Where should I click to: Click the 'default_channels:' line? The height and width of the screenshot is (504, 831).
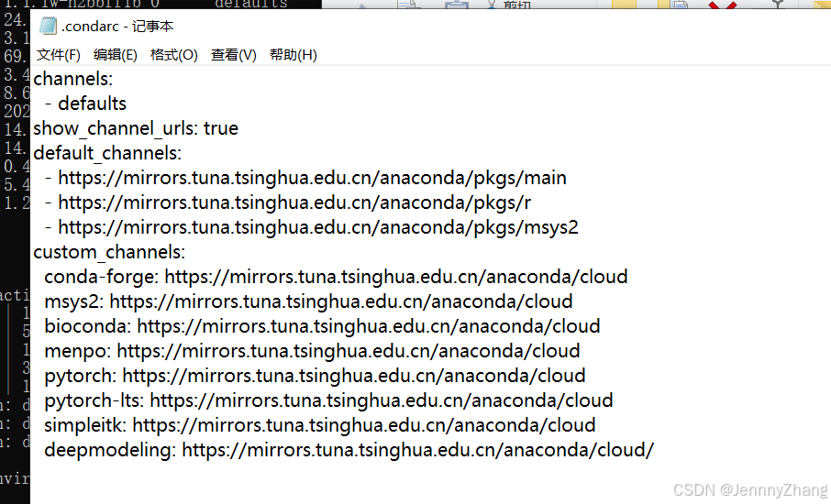click(107, 154)
